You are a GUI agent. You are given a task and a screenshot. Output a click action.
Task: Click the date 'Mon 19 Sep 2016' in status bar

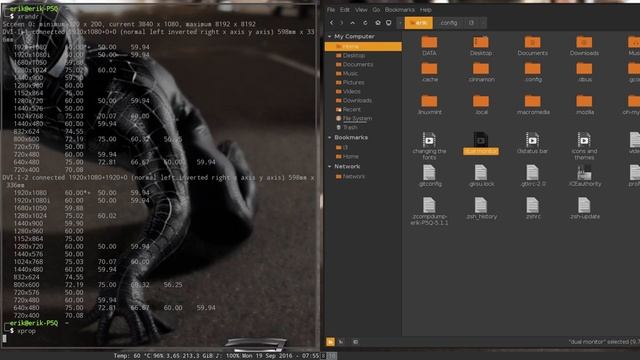pos(267,356)
